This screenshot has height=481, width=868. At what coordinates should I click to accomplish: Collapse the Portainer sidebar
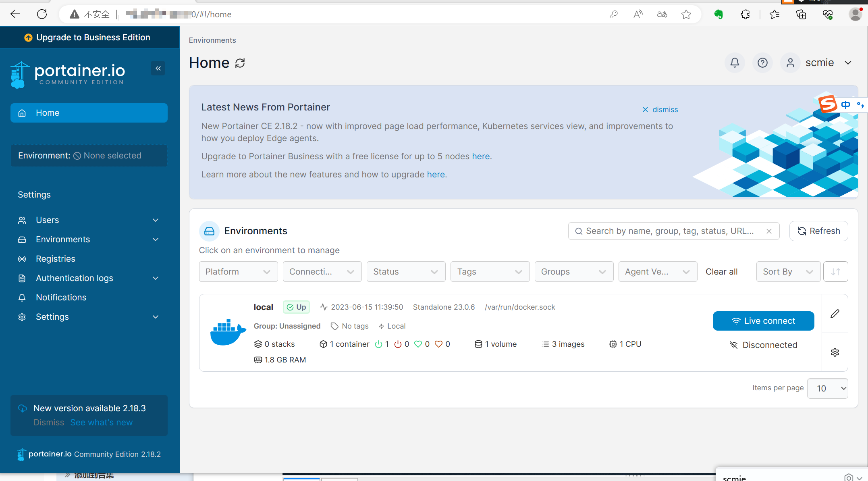click(158, 68)
